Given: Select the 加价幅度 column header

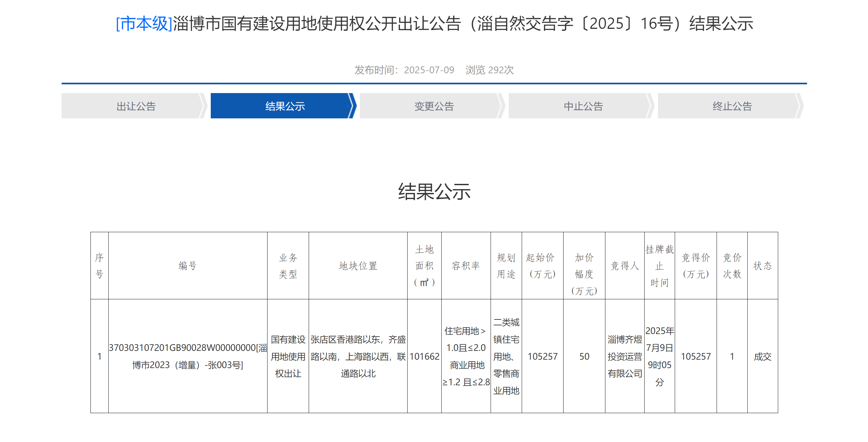Looking at the screenshot, I should pos(584,266).
